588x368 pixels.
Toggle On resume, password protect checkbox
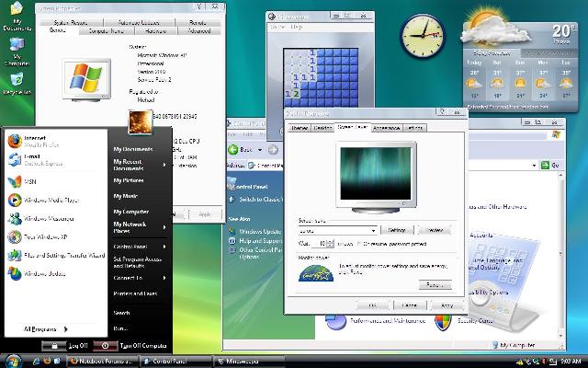pyautogui.click(x=358, y=244)
